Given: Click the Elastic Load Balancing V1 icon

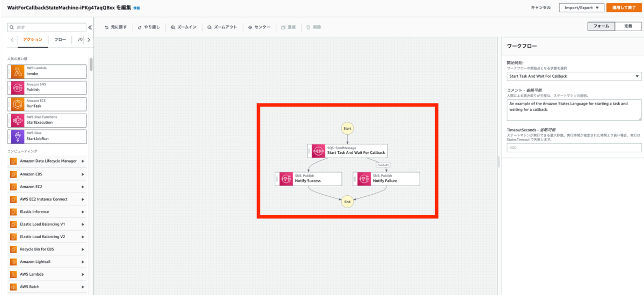Looking at the screenshot, I should click(13, 224).
